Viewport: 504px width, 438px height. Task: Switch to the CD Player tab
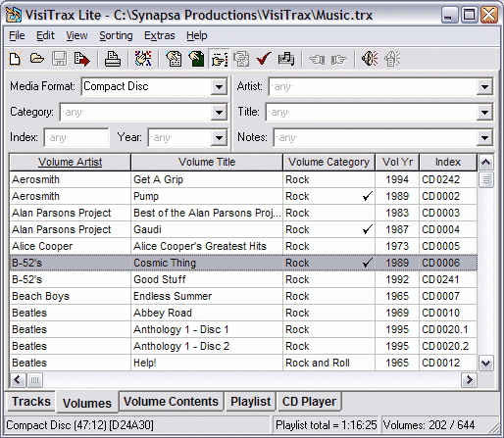click(309, 402)
